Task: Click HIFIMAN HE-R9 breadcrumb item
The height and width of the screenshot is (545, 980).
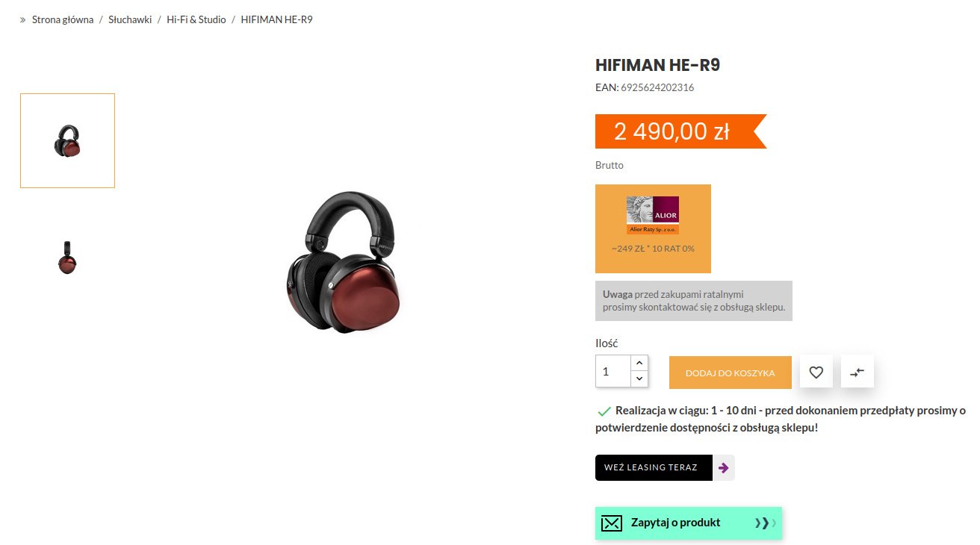Action: click(276, 19)
